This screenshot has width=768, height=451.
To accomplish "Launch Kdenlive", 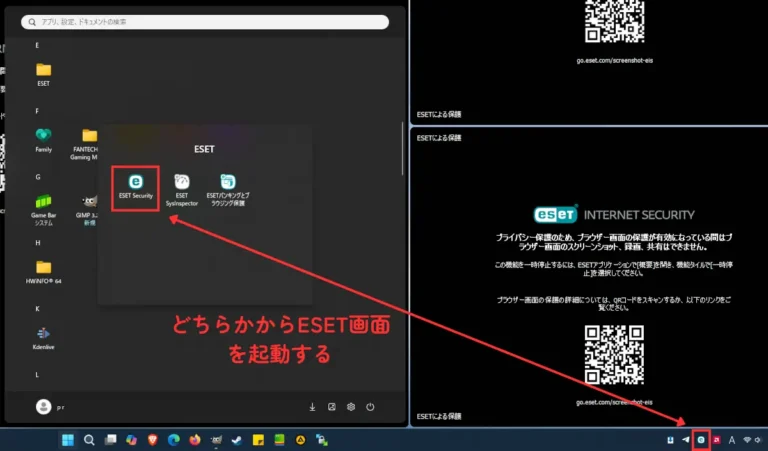I will [x=44, y=338].
